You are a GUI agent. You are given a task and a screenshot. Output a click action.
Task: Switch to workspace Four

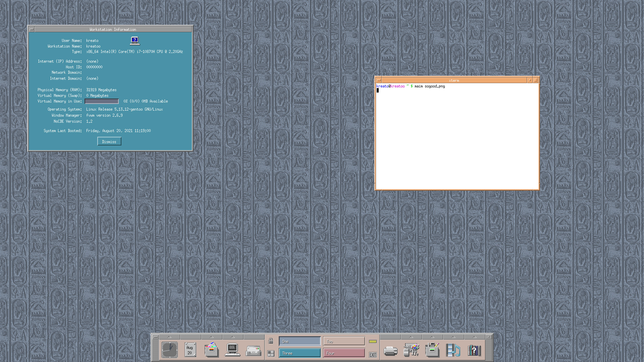[344, 353]
